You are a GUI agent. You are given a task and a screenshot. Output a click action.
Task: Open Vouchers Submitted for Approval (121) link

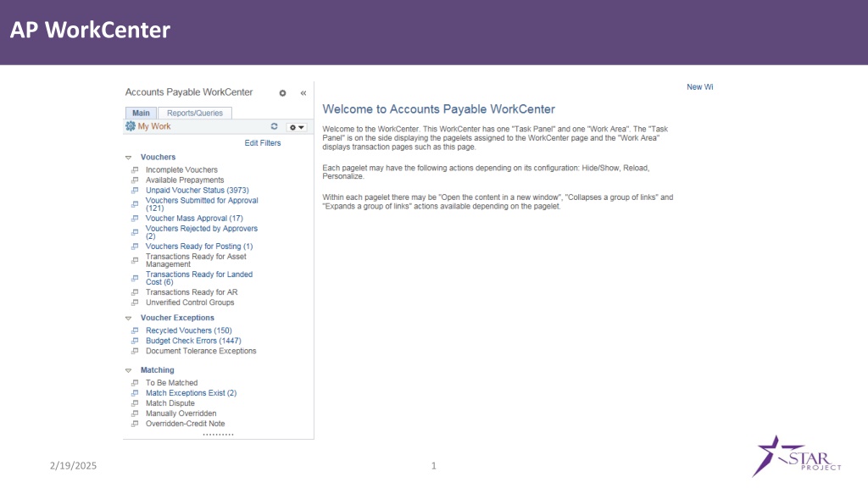[202, 204]
